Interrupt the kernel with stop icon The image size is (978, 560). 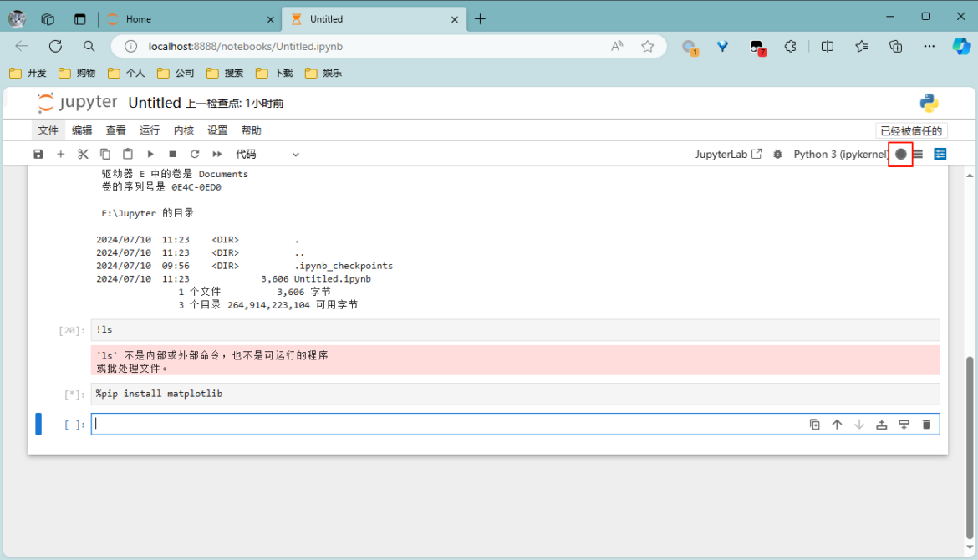172,154
